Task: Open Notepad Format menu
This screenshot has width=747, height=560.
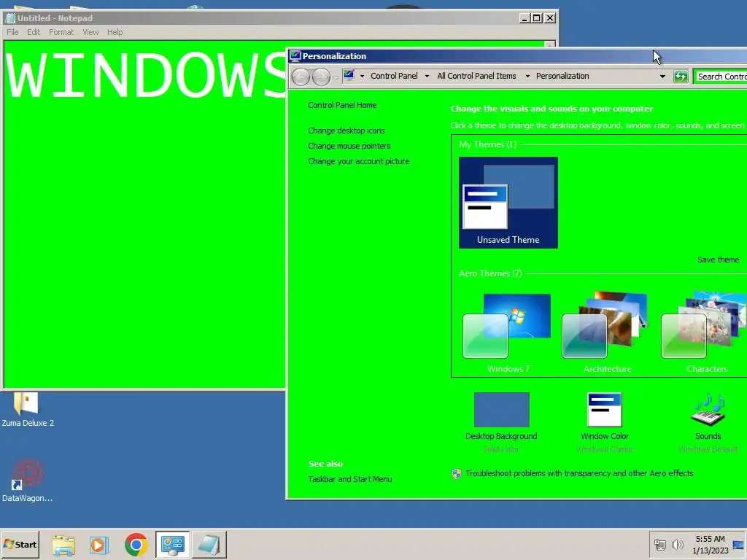Action: point(61,32)
